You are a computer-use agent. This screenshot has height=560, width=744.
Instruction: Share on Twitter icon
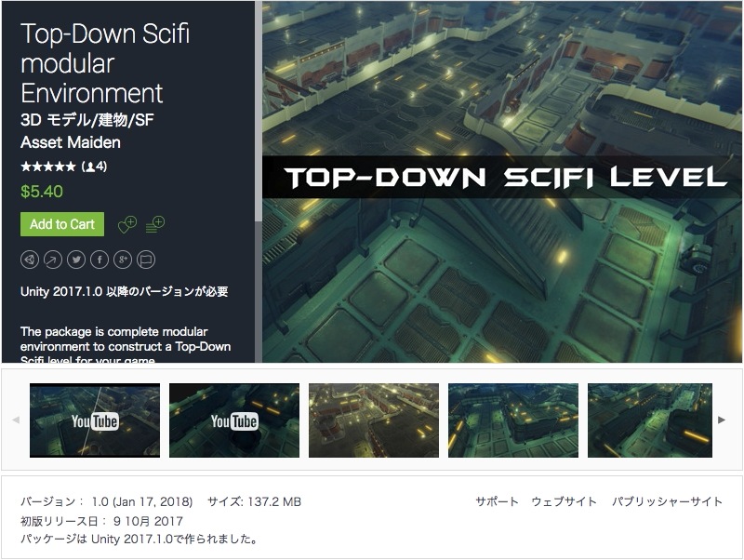point(76,260)
